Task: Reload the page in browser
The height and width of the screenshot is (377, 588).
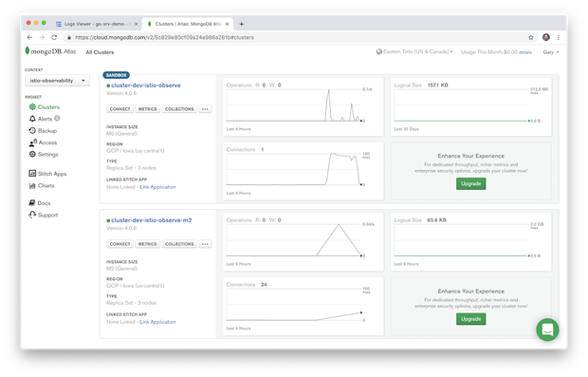Action: click(x=54, y=37)
